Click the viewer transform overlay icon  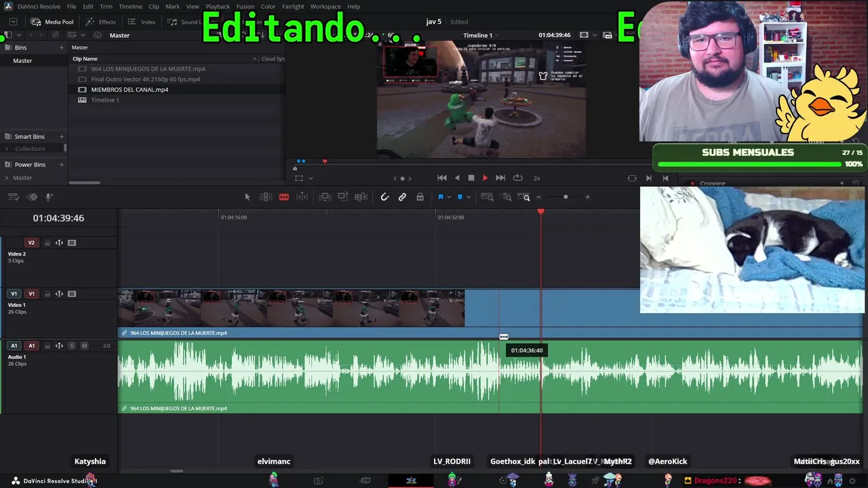(299, 178)
